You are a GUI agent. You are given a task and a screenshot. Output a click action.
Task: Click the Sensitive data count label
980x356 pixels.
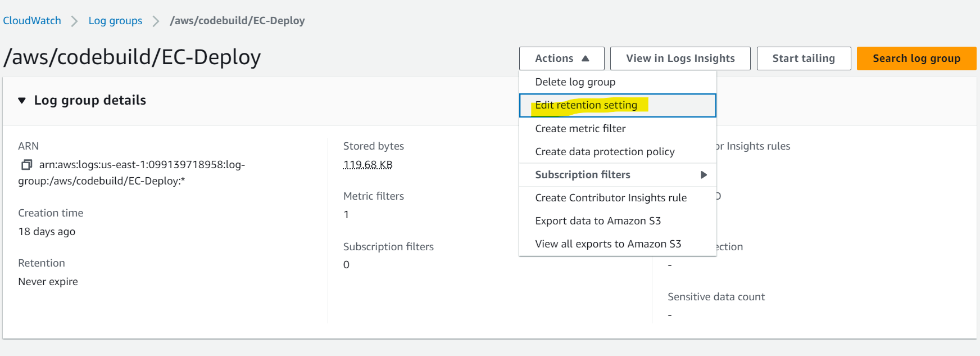(716, 297)
